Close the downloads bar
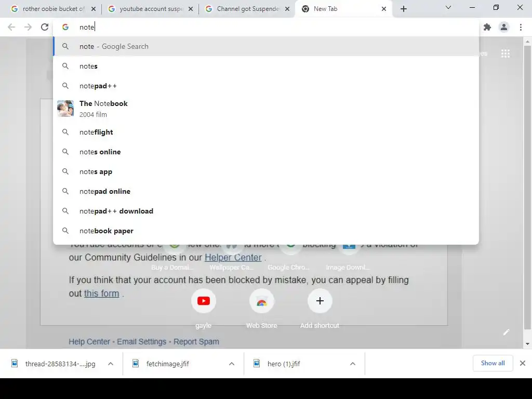532x399 pixels. [x=523, y=363]
